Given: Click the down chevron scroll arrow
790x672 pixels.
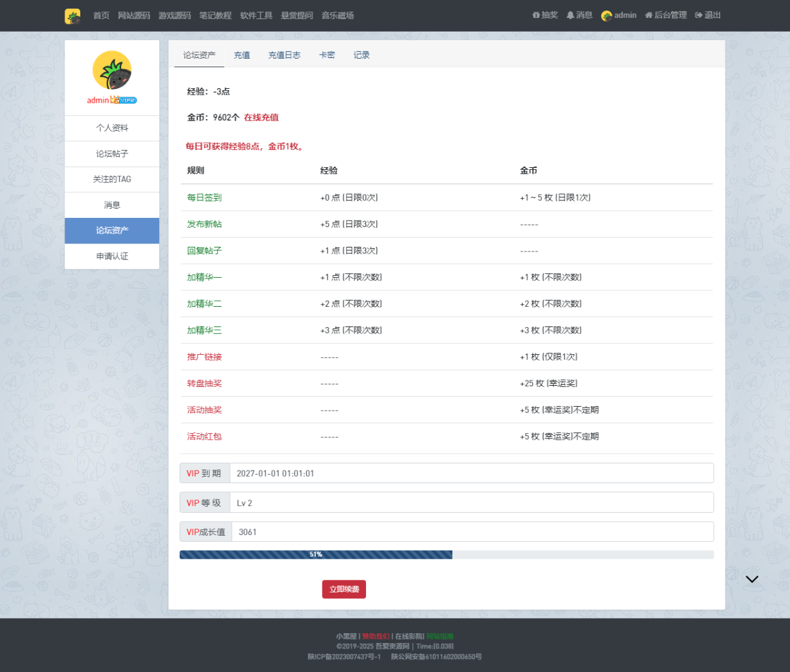Looking at the screenshot, I should pyautogui.click(x=752, y=579).
